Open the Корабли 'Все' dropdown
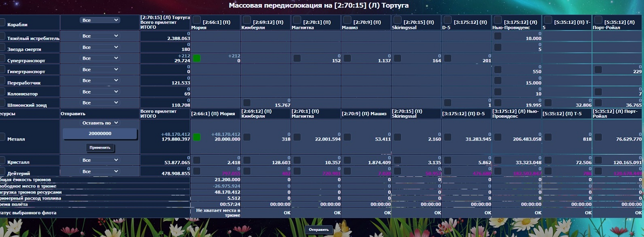This screenshot has height=237, width=644. click(x=100, y=20)
